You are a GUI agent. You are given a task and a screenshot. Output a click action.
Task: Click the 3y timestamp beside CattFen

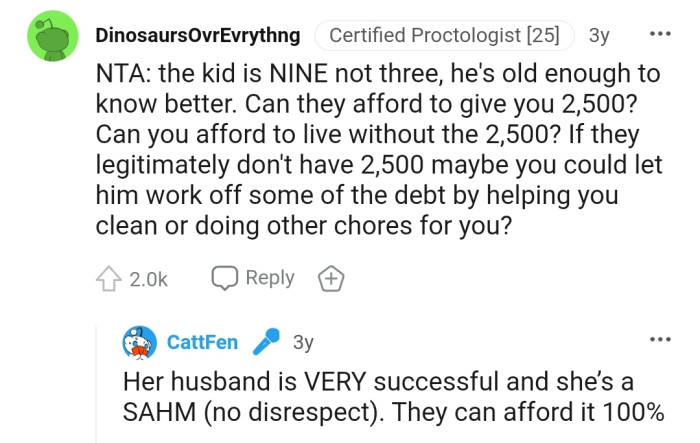pos(303,343)
